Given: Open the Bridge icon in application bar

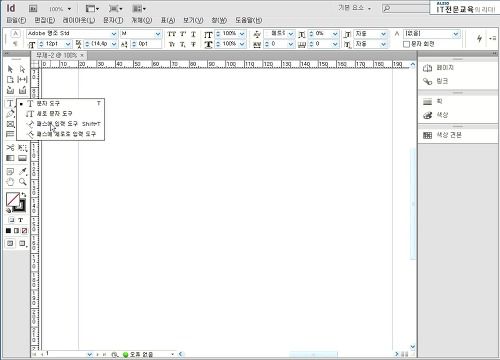Looking at the screenshot, I should click(x=33, y=9).
